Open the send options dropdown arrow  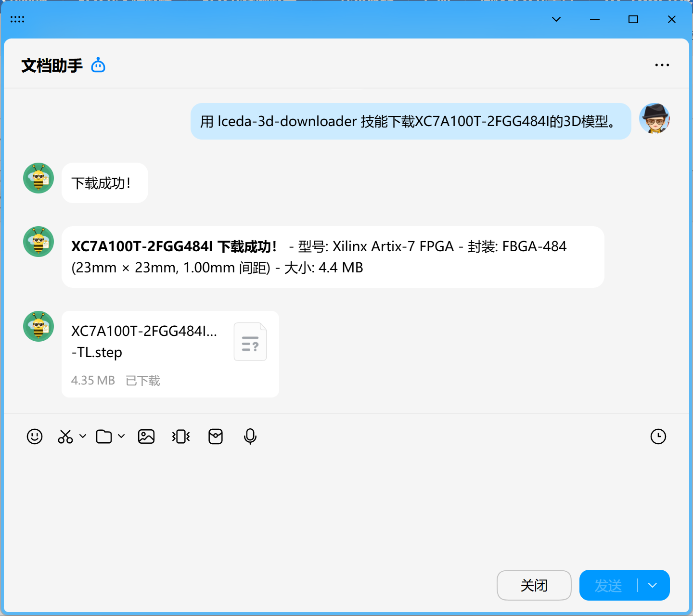click(652, 585)
